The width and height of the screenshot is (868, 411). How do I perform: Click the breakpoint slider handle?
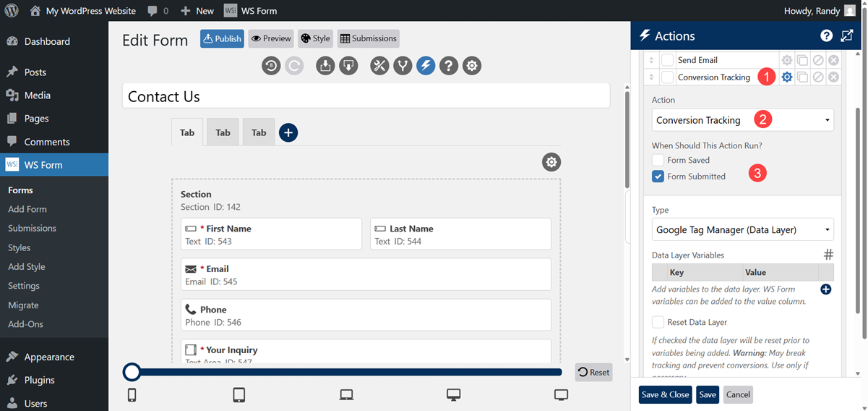click(132, 372)
